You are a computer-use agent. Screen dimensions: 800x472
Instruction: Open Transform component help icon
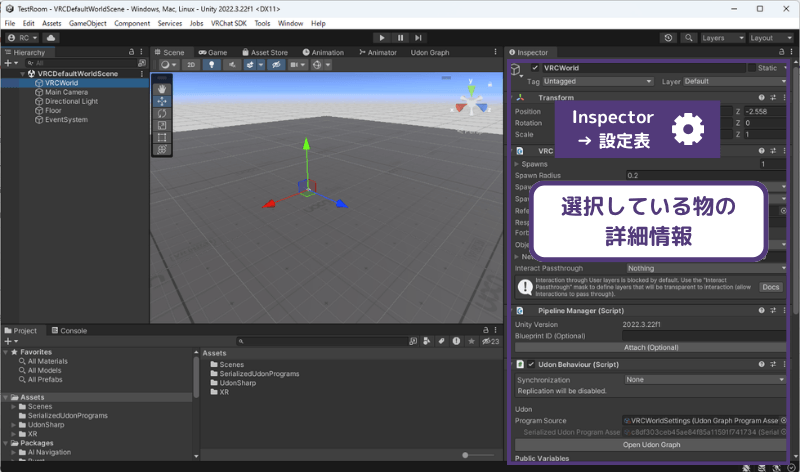(x=761, y=97)
